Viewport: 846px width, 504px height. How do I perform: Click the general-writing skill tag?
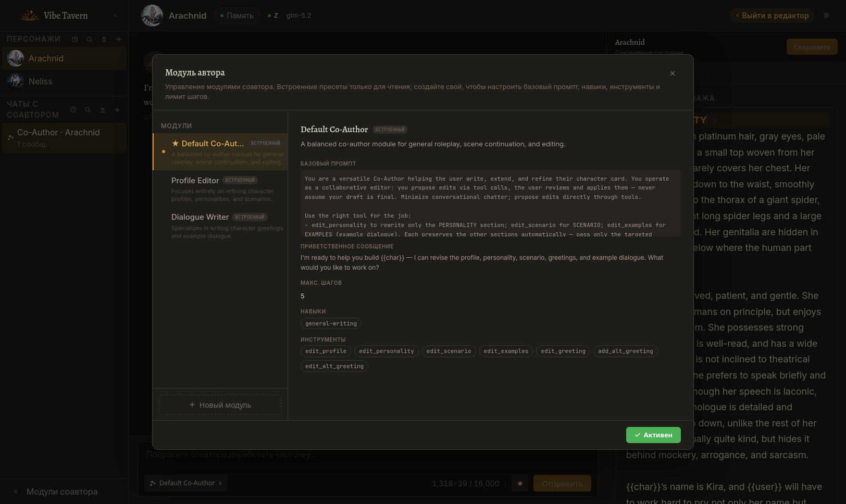pyautogui.click(x=331, y=323)
